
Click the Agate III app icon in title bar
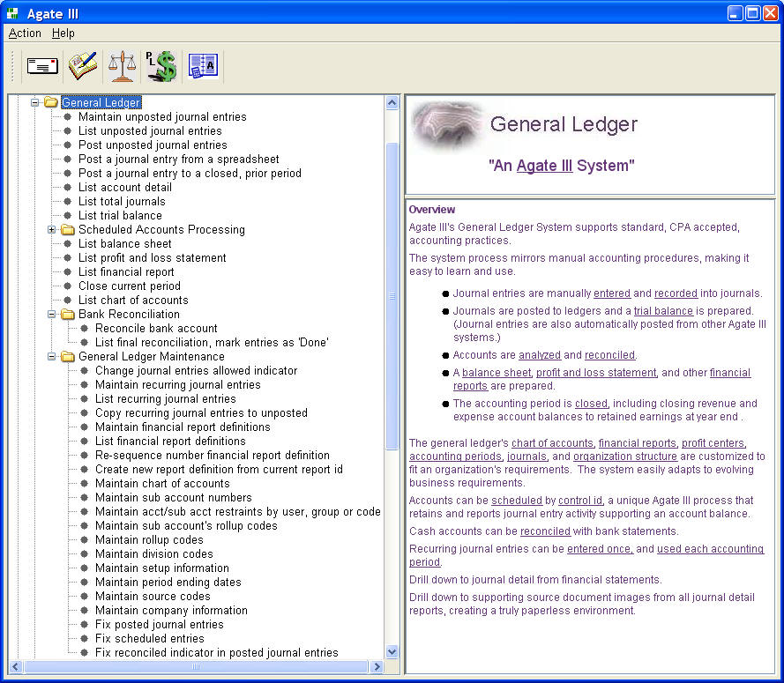pyautogui.click(x=12, y=13)
